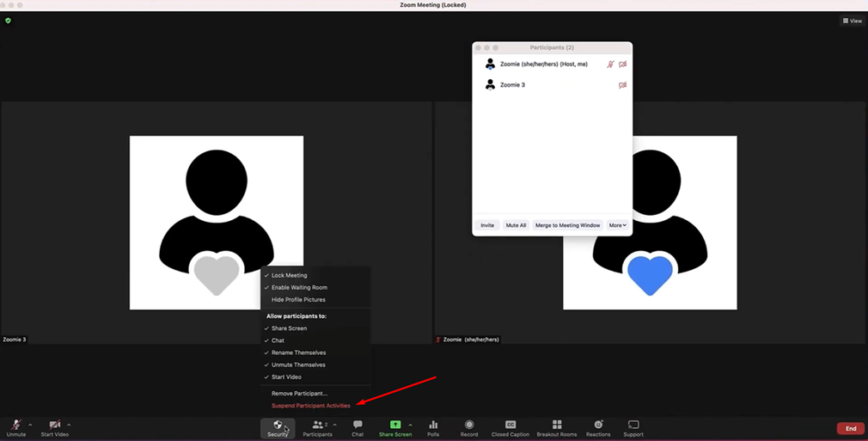This screenshot has width=868, height=441.
Task: Choose Remove Participant from security menu
Action: click(299, 394)
